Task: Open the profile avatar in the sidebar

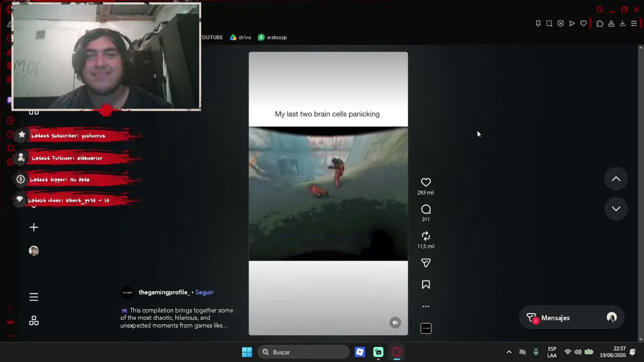Action: [34, 251]
